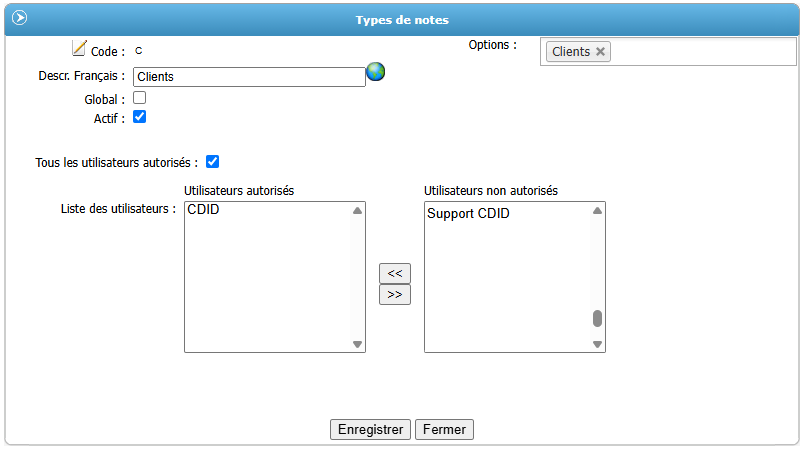Screen dimensions: 805x451
Task: Remove the Clients tag with its X
Action: click(600, 51)
